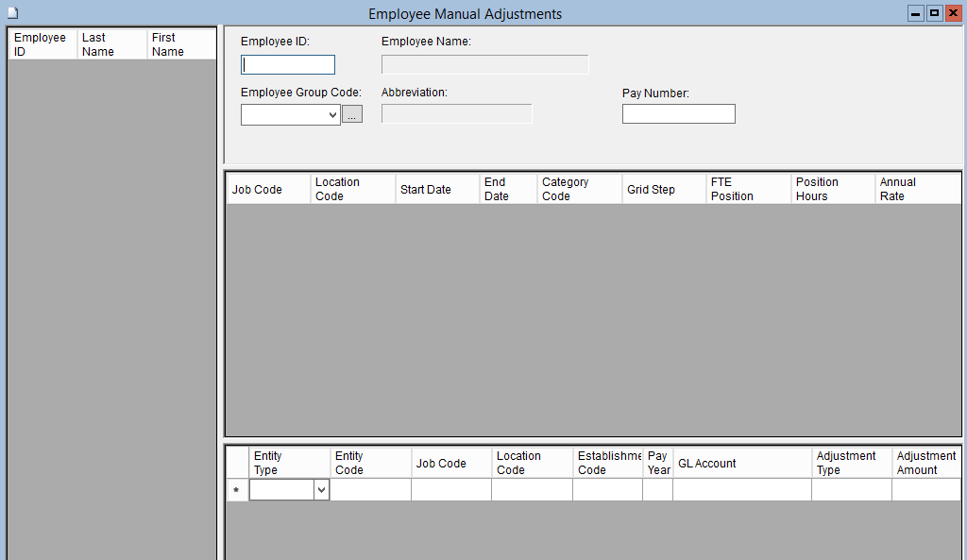Select the new row asterisk marker
Image resolution: width=967 pixels, height=560 pixels.
tap(236, 490)
